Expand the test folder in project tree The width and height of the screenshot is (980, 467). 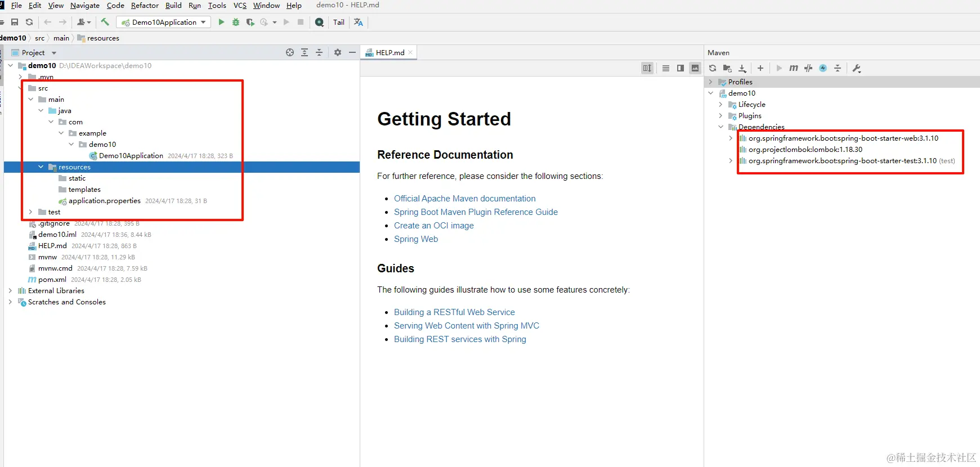click(31, 212)
